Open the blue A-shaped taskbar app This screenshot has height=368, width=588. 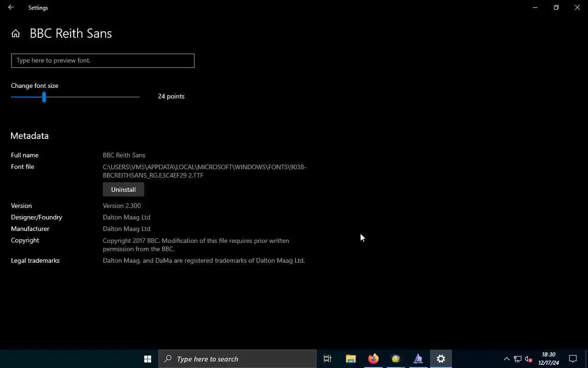coord(418,359)
